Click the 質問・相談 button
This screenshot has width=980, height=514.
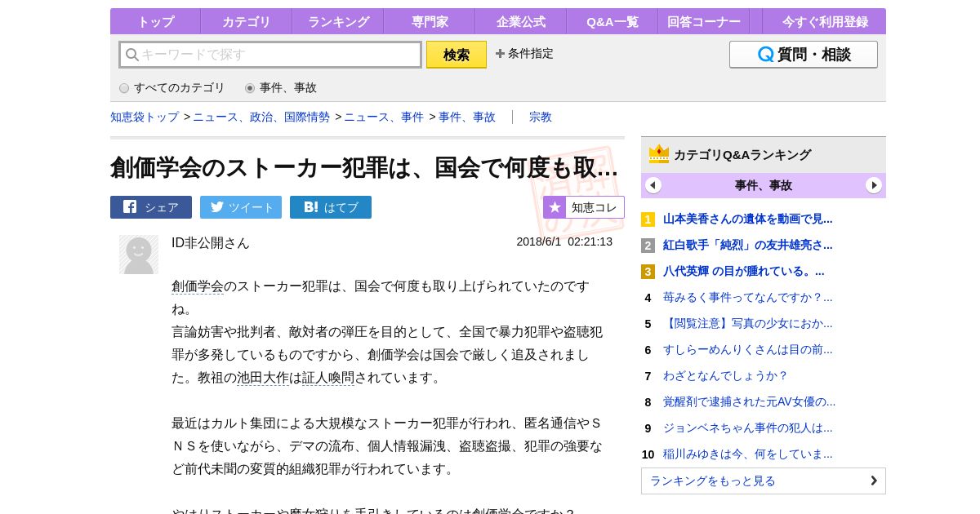[x=804, y=55]
